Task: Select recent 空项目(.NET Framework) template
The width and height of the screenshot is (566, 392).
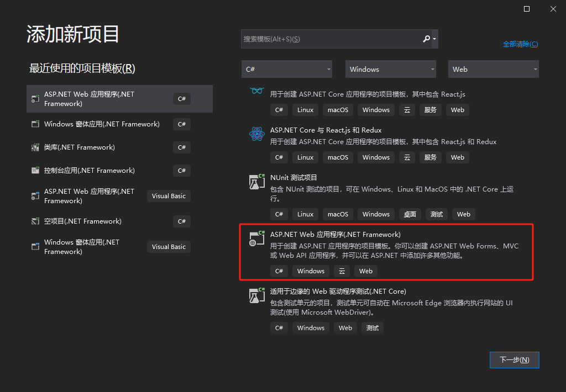Action: 119,221
